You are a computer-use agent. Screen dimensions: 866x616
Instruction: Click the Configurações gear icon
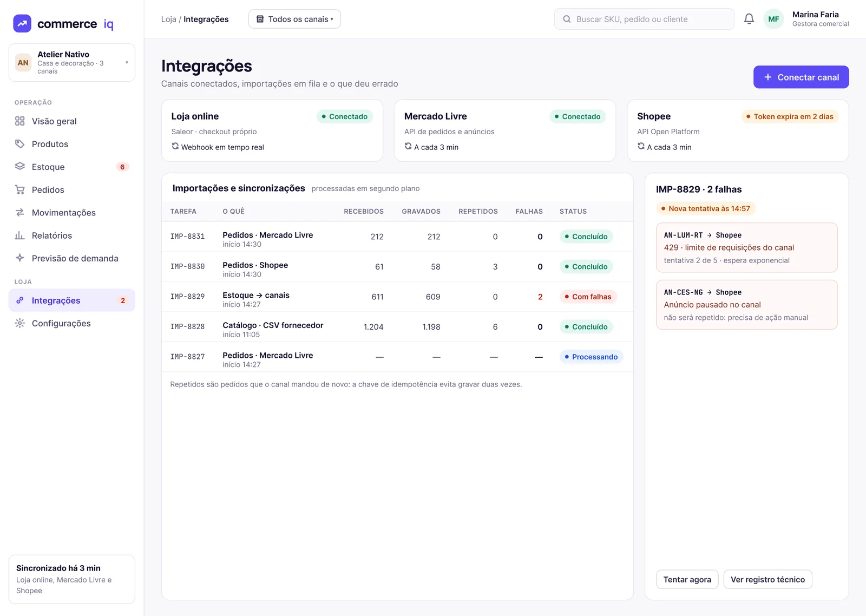pos(20,323)
